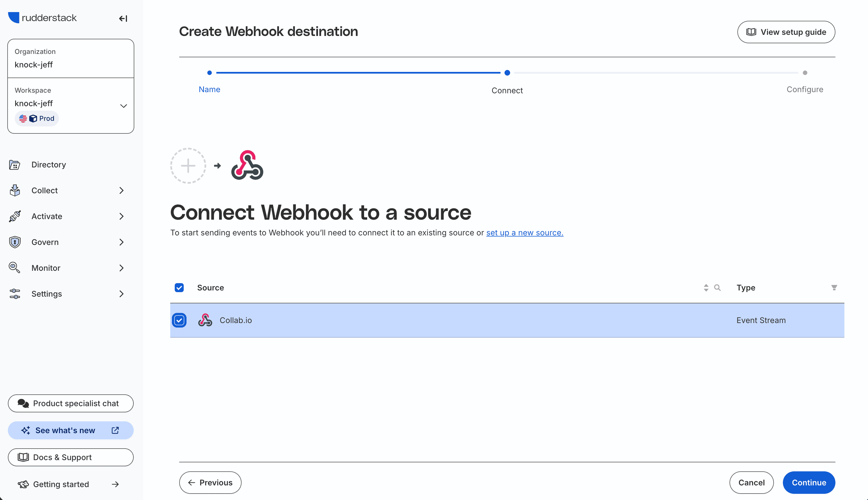Collapse the left sidebar

click(123, 19)
